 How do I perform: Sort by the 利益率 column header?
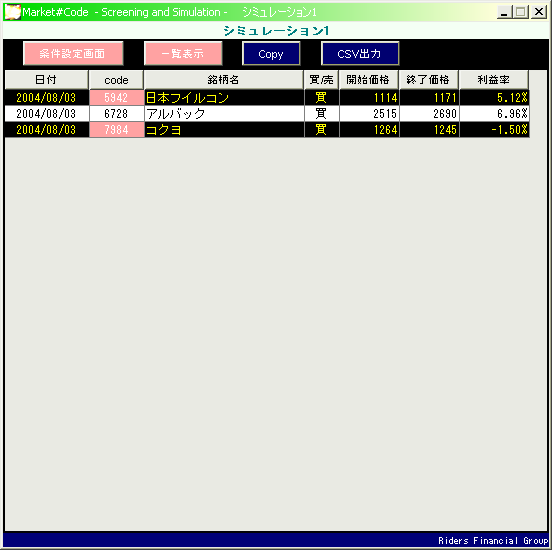494,80
